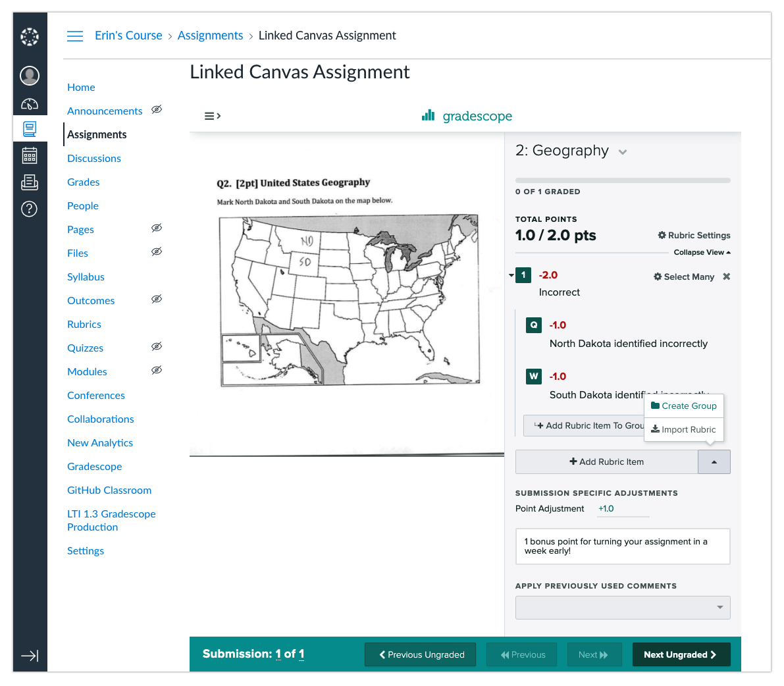Open the 2: Geography question dropdown
The width and height of the screenshot is (784, 686).
(x=622, y=151)
